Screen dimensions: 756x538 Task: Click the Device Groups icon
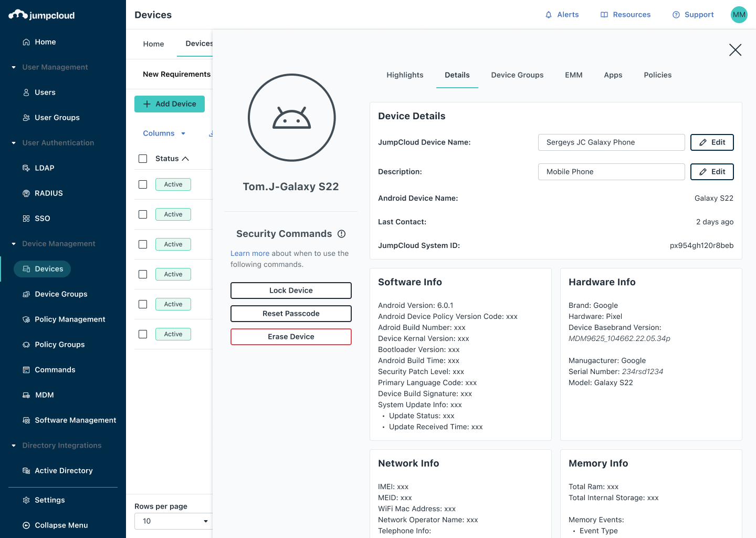(x=26, y=294)
